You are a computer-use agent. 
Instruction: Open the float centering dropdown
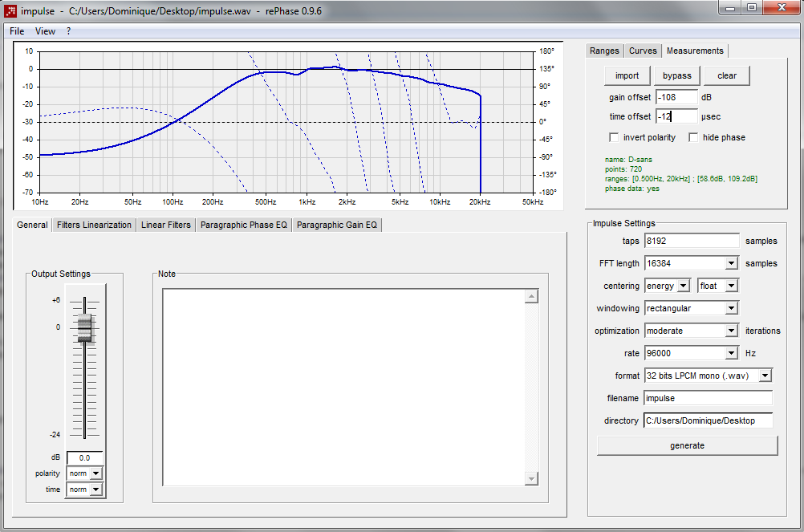[732, 286]
